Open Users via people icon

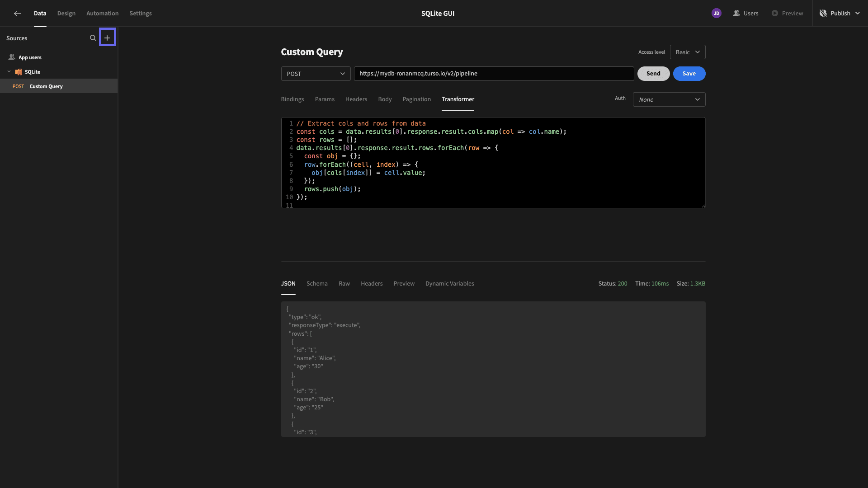pyautogui.click(x=736, y=14)
